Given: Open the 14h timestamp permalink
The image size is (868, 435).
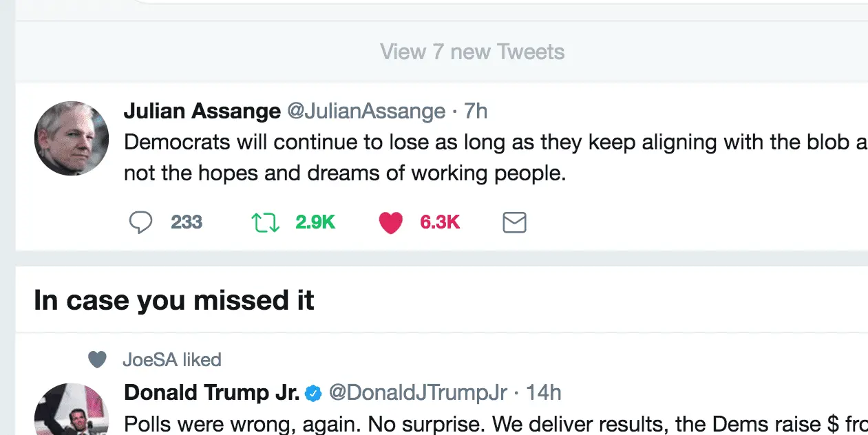Looking at the screenshot, I should (544, 393).
